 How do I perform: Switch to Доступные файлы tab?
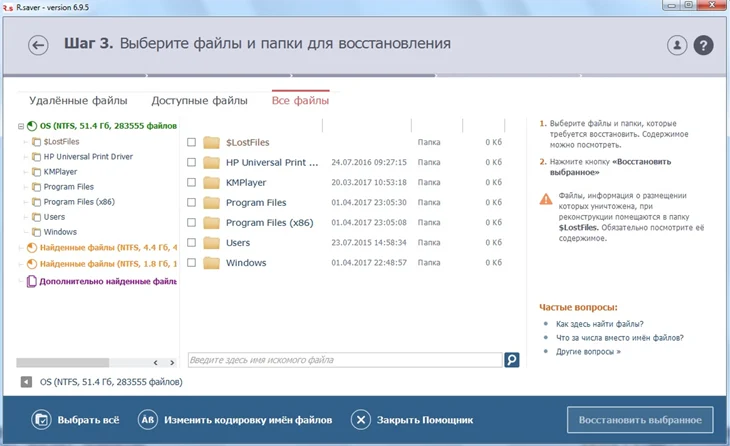click(x=199, y=101)
